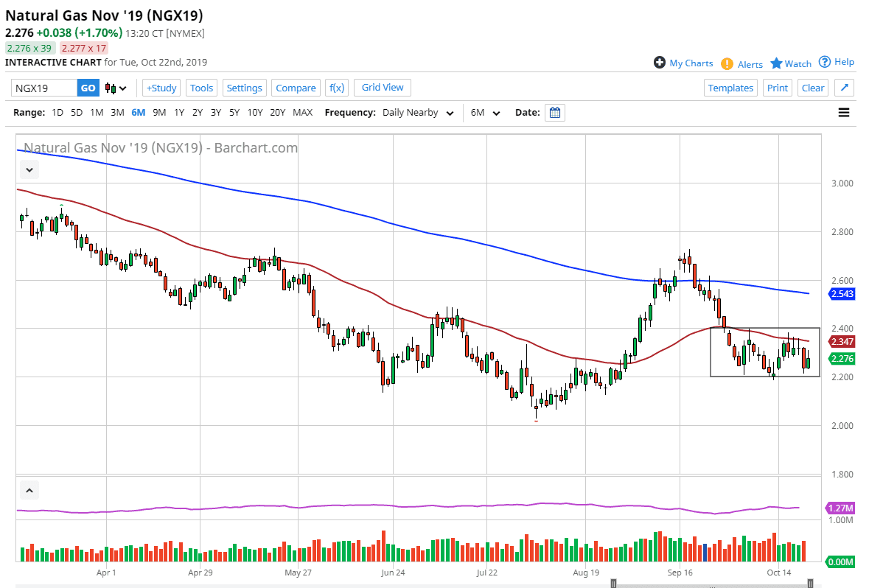The image size is (869, 588).
Task: Click the NGX19 symbol input field
Action: pos(44,88)
